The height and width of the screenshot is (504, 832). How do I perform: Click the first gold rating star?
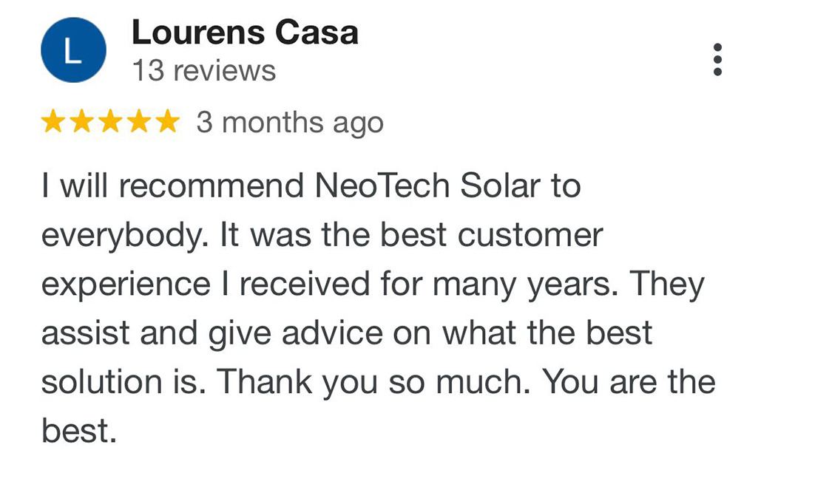coord(53,121)
